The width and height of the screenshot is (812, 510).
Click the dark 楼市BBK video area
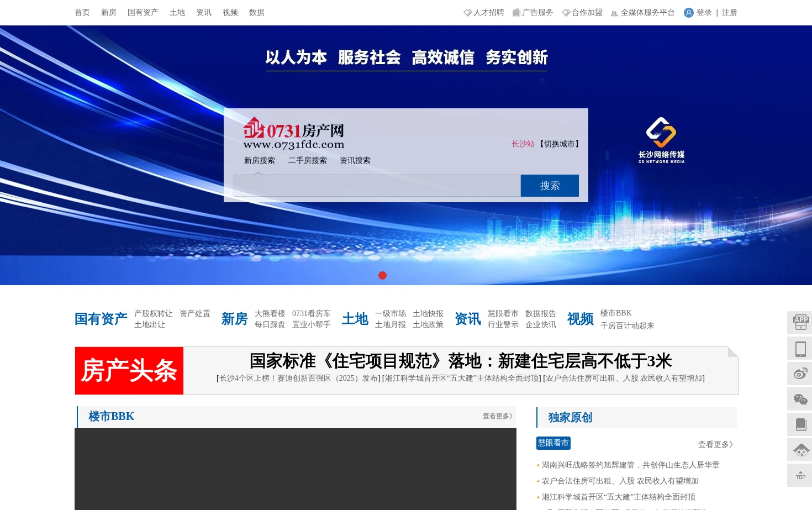click(296, 469)
